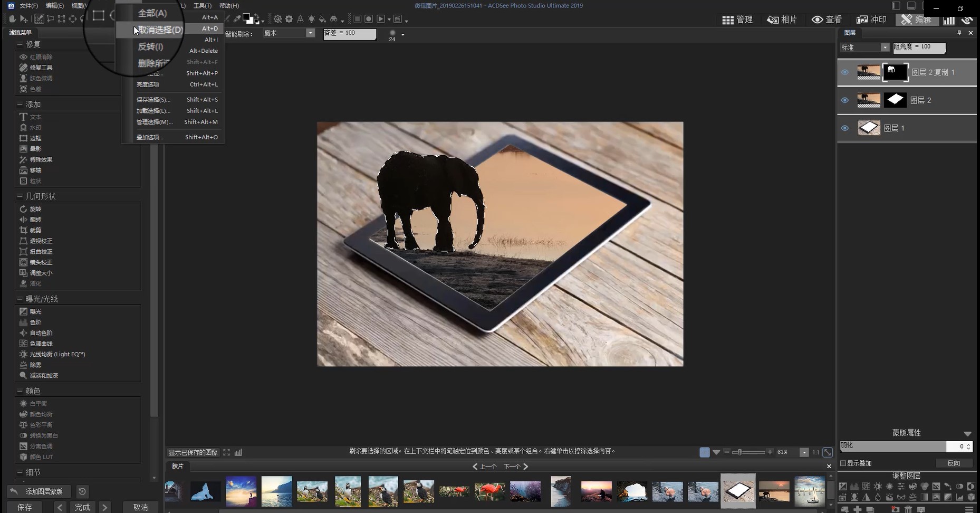Viewport: 980px width, 513px height.
Task: Click the 添加图层蒙版 button
Action: click(38, 491)
